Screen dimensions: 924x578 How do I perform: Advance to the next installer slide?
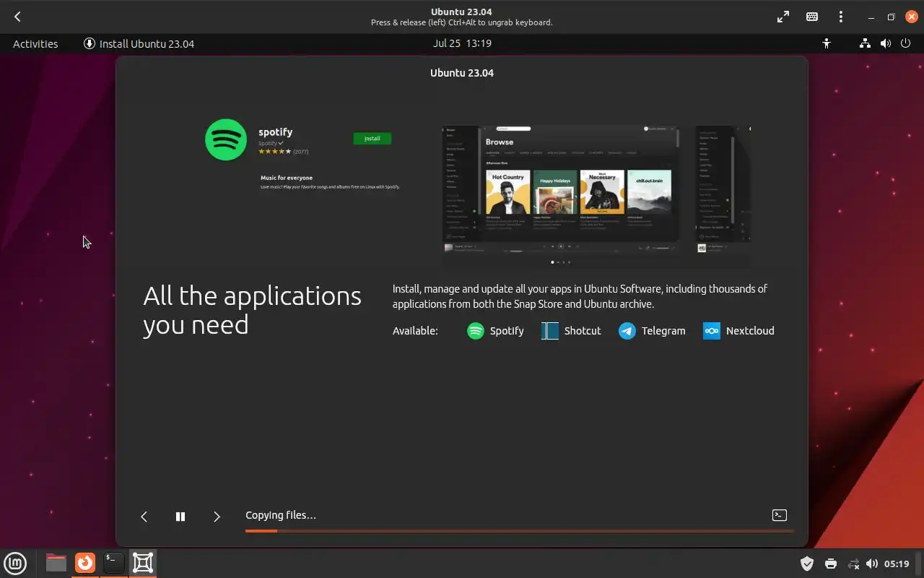pos(217,516)
